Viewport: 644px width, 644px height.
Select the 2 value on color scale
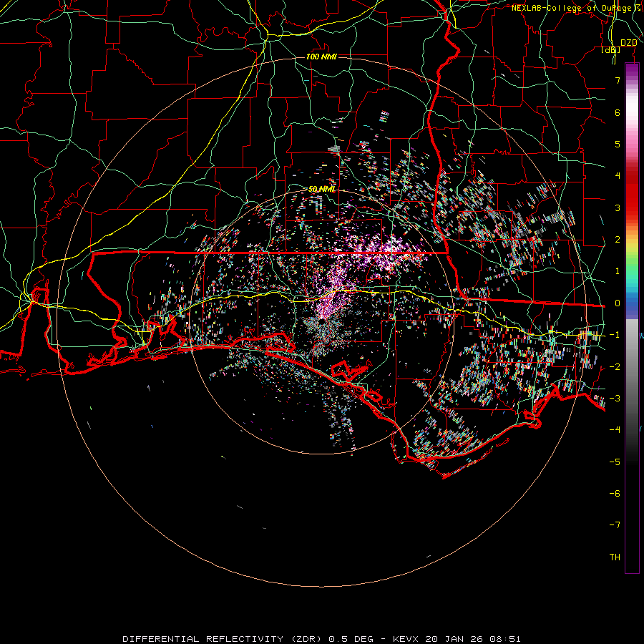pos(618,240)
